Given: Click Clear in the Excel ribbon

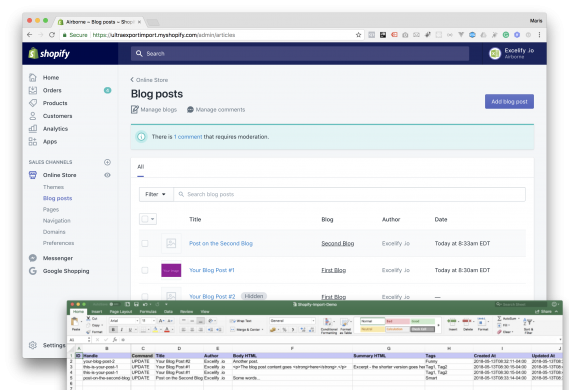Looking at the screenshot, I should pyautogui.click(x=505, y=332).
